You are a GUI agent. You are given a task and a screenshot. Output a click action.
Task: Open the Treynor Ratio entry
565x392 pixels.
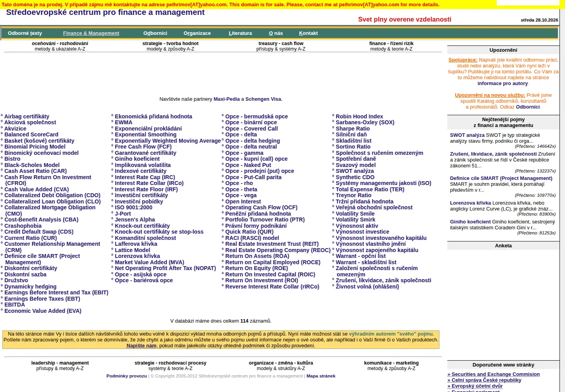pyautogui.click(x=354, y=195)
